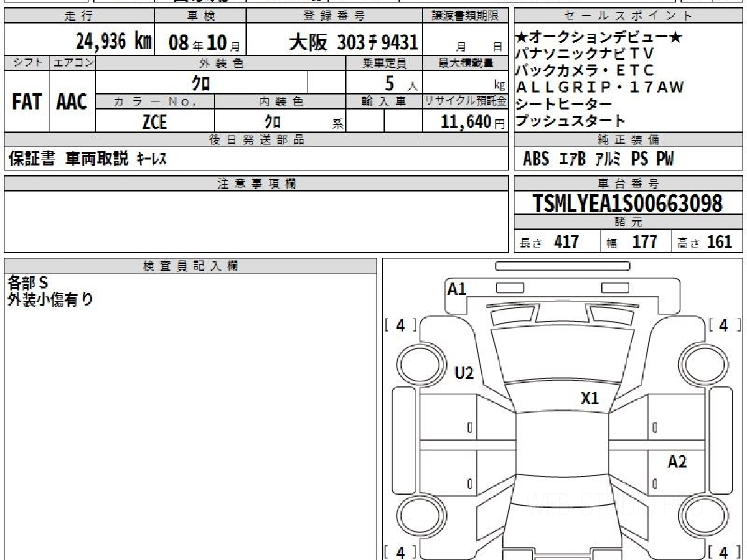The height and width of the screenshot is (560, 747).
Task: Select the FAT shift value
Action: tap(27, 101)
